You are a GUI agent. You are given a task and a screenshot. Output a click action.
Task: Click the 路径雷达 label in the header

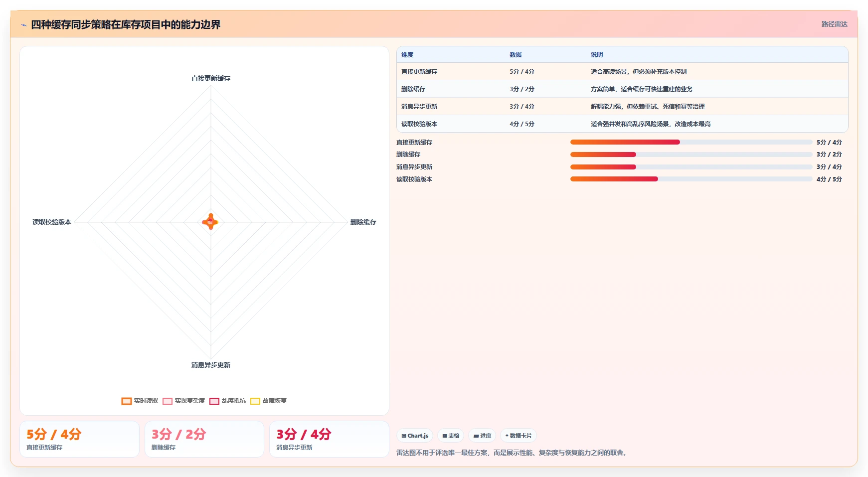click(834, 24)
